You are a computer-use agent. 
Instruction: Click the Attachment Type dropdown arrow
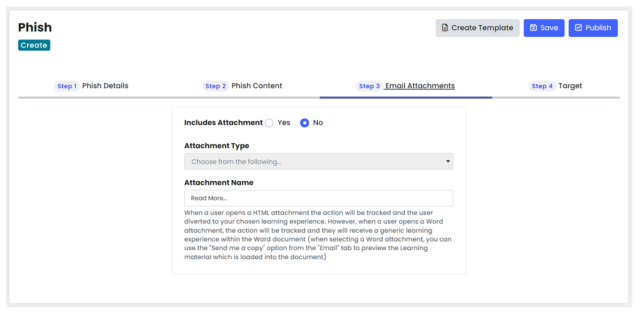pyautogui.click(x=447, y=161)
